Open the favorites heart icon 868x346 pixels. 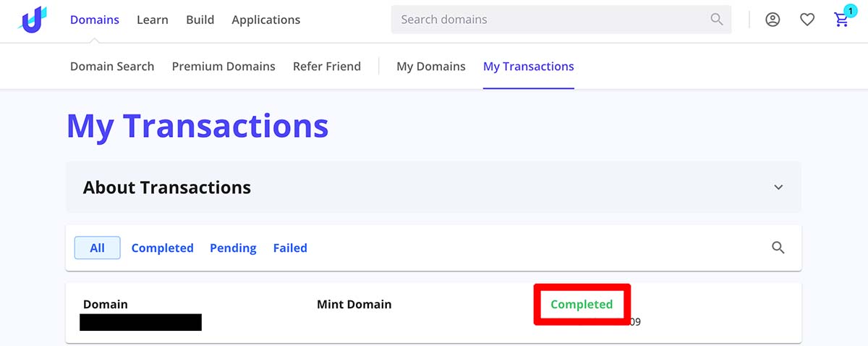pos(807,20)
